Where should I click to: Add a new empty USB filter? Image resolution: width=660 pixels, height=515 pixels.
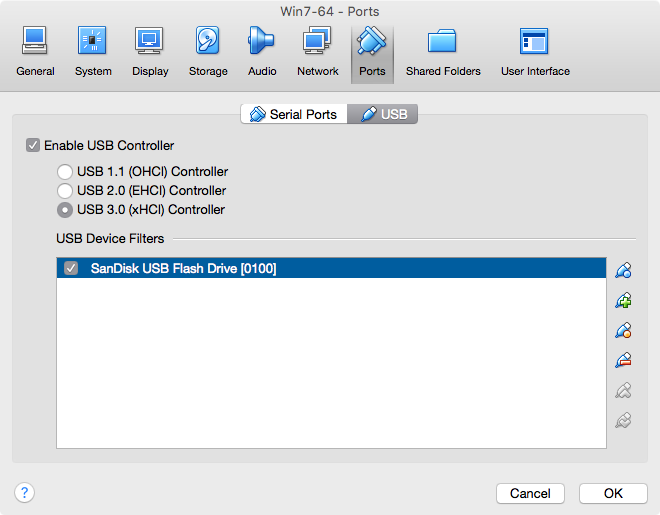click(623, 270)
